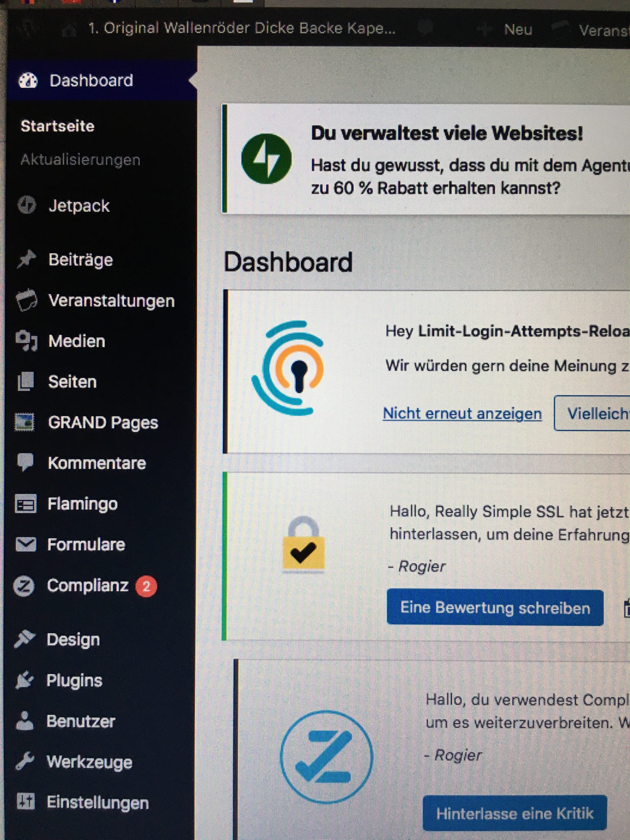The width and height of the screenshot is (630, 840).
Task: Click the Complianz Z icon in sidebar
Action: 24,586
